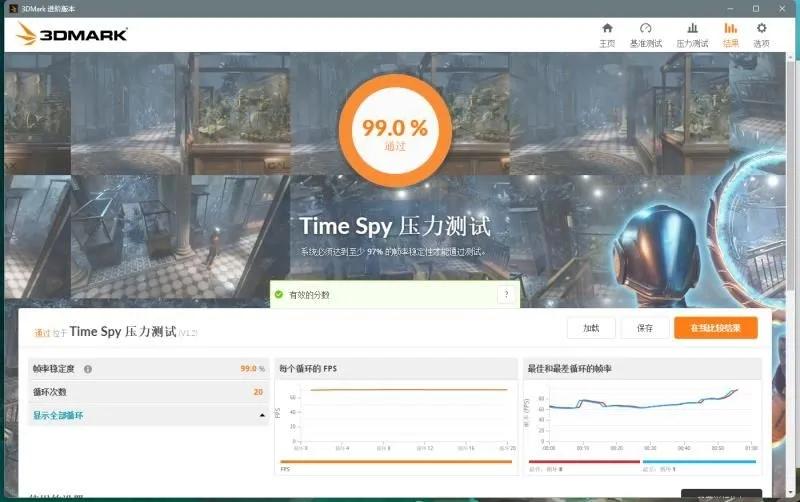The height and width of the screenshot is (502, 800).
Task: Click the 有效的分数 status text
Action: coord(309,295)
